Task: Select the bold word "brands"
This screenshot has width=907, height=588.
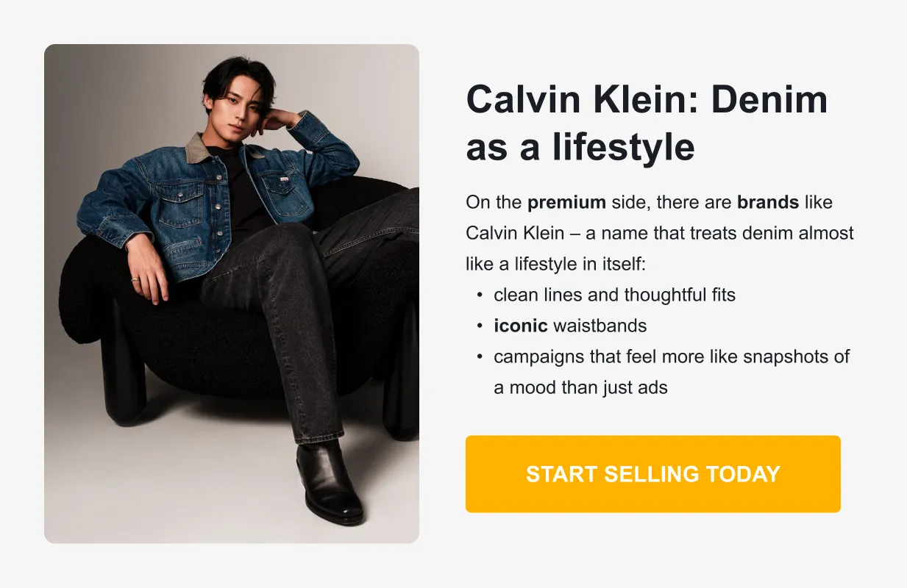Action: coord(767,202)
